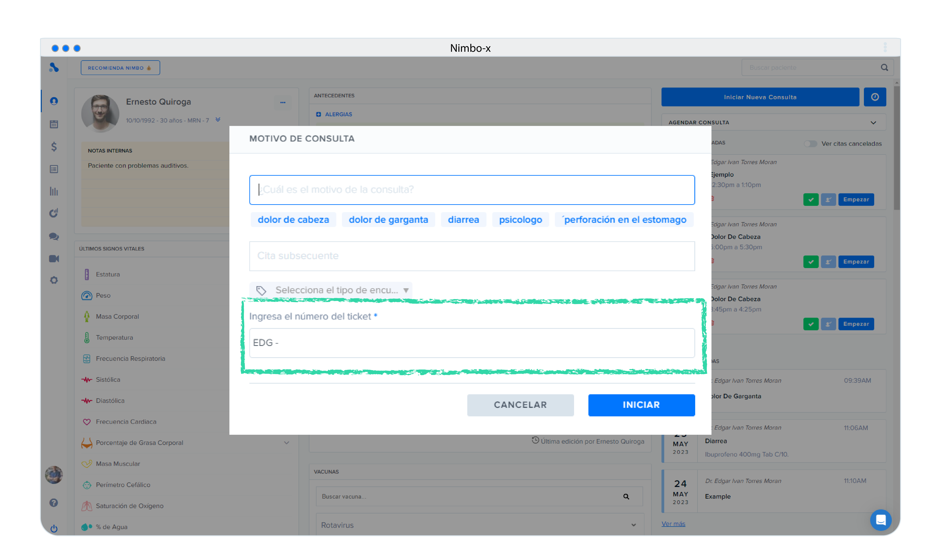Open the calendar icon in sidebar

pyautogui.click(x=54, y=124)
